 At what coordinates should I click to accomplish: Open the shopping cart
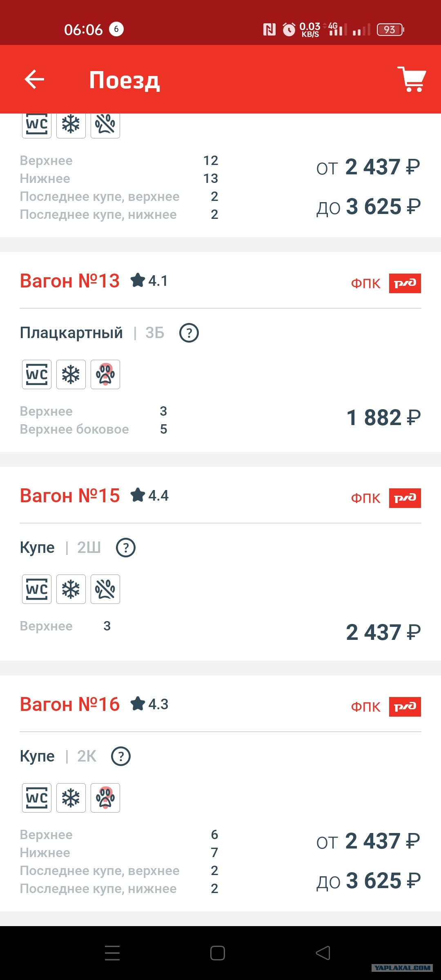click(412, 79)
